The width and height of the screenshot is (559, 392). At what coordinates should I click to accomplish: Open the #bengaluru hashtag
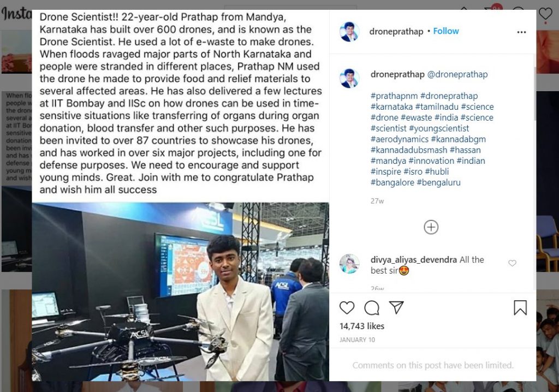coord(438,182)
